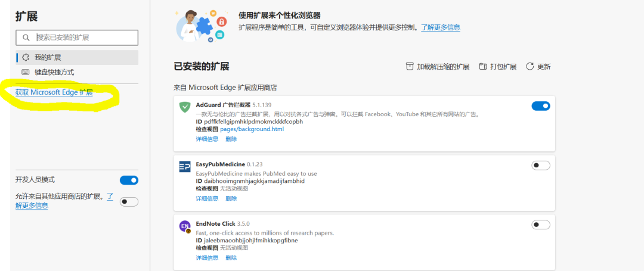Open AdGuard 详细信息 link

(207, 139)
